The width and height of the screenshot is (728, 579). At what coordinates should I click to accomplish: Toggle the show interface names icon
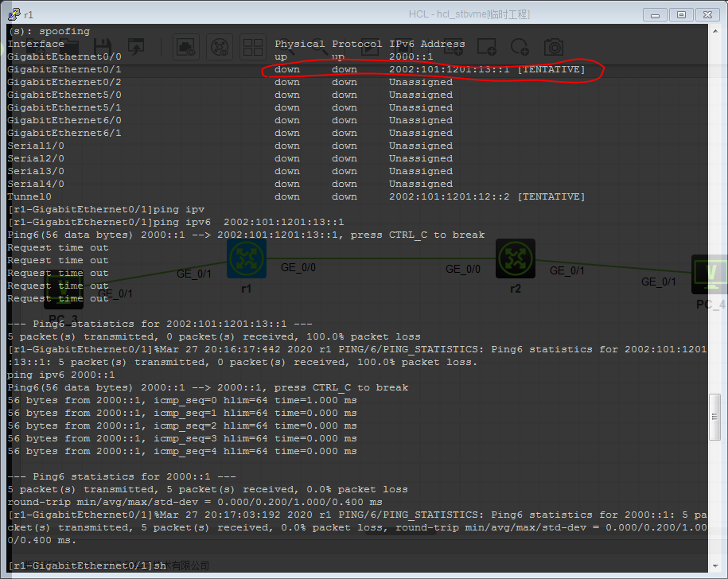pos(185,47)
